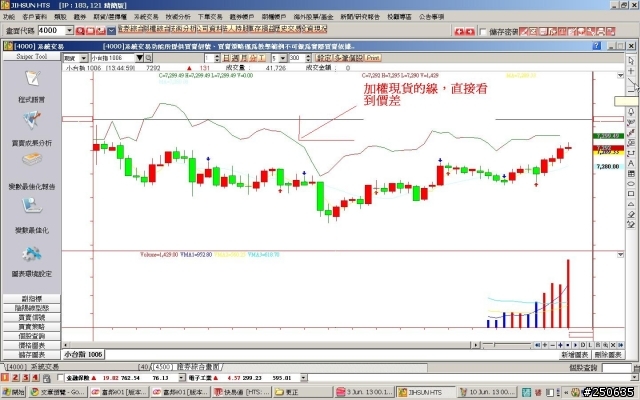
Task: Adjust the stepper next to value 300
Action: pos(308,58)
